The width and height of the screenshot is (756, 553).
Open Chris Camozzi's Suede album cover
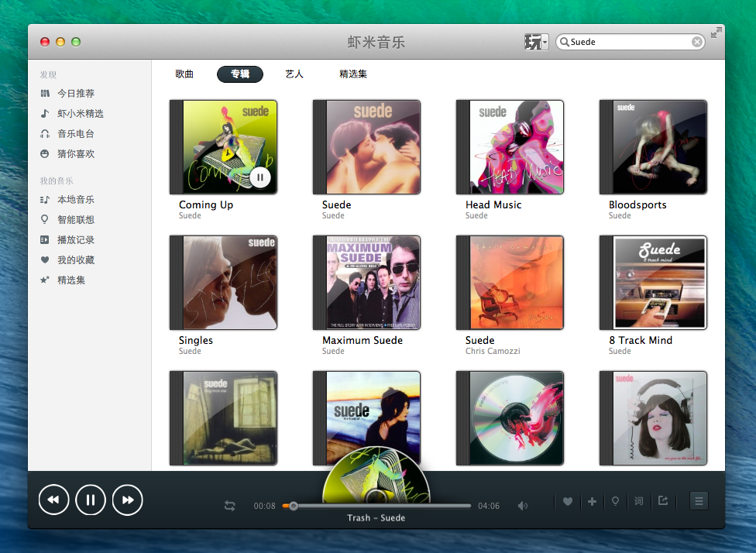(510, 283)
